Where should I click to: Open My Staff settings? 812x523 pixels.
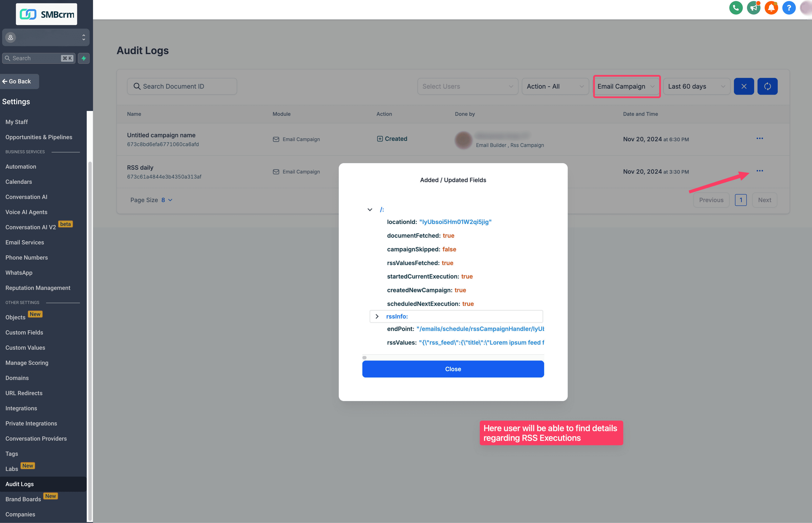[17, 122]
